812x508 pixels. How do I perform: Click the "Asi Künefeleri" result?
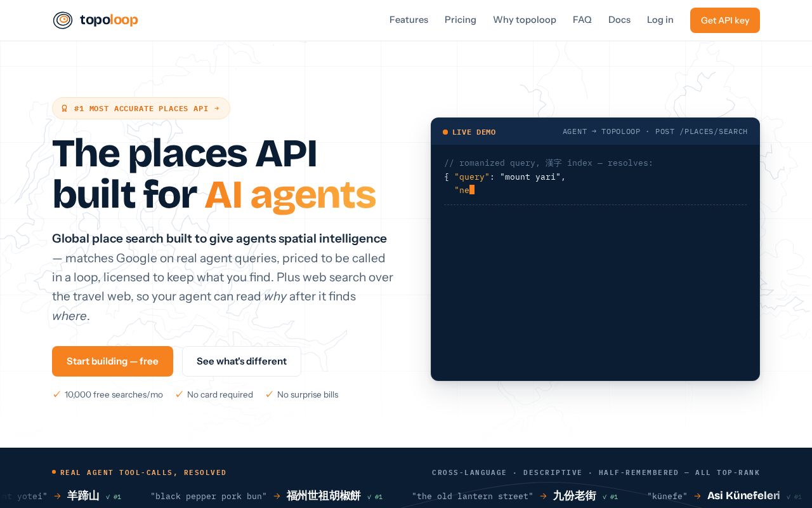tap(743, 496)
